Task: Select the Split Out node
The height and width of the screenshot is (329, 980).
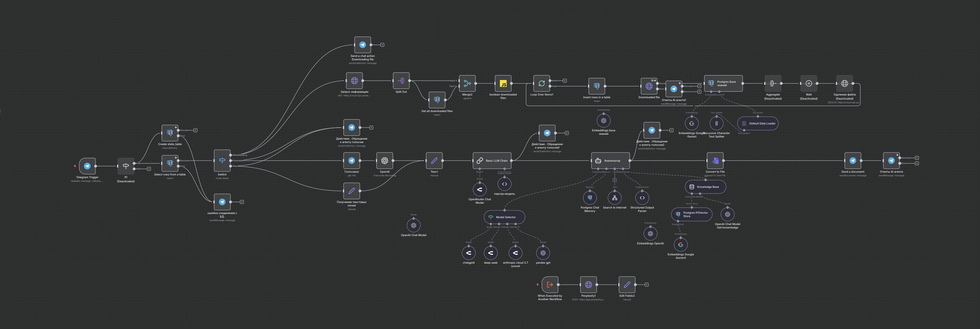Action: pyautogui.click(x=401, y=81)
